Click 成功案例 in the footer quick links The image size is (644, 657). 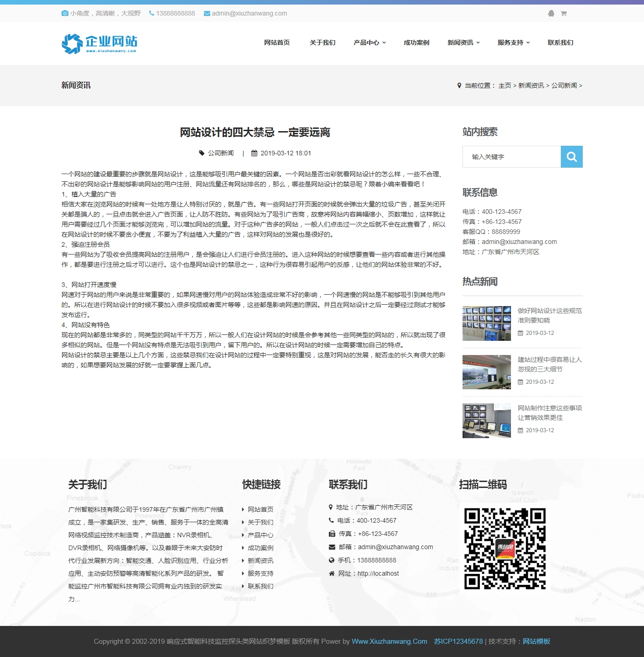(x=260, y=548)
